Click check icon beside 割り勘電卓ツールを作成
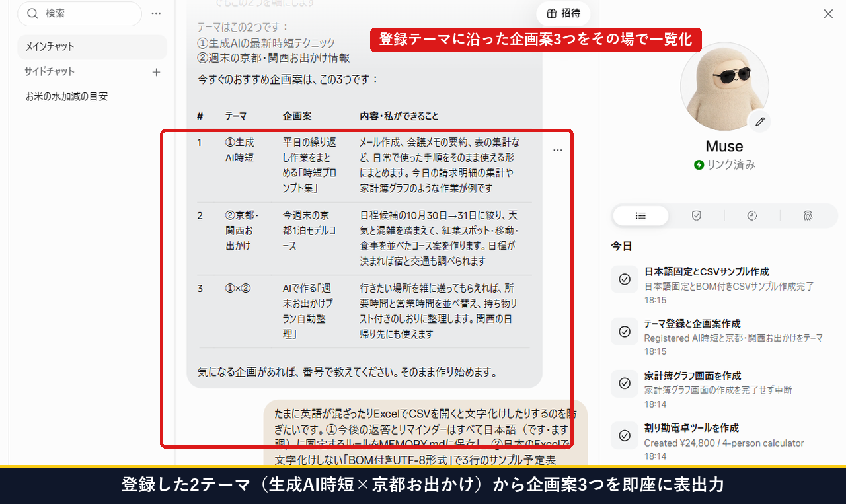This screenshot has width=846, height=504. pyautogui.click(x=625, y=436)
